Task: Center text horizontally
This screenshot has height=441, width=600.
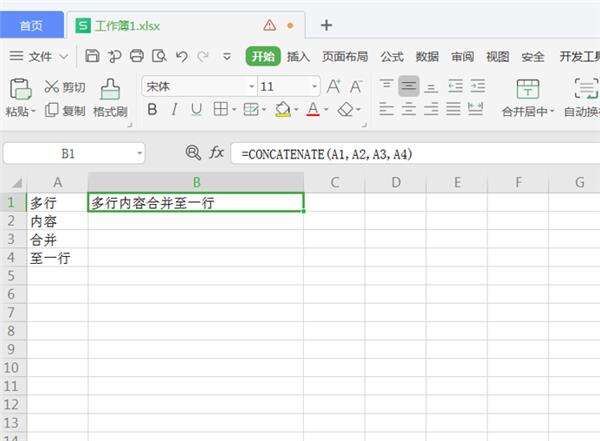Action: (x=409, y=110)
